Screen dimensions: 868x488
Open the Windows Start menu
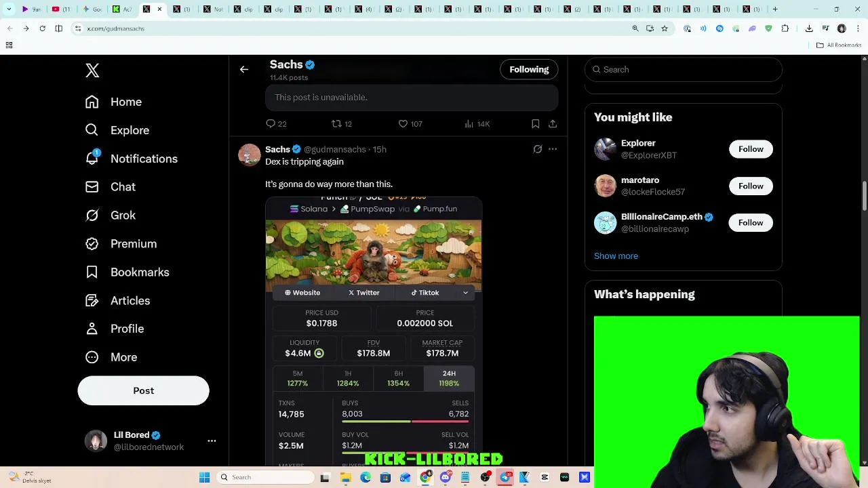(204, 477)
